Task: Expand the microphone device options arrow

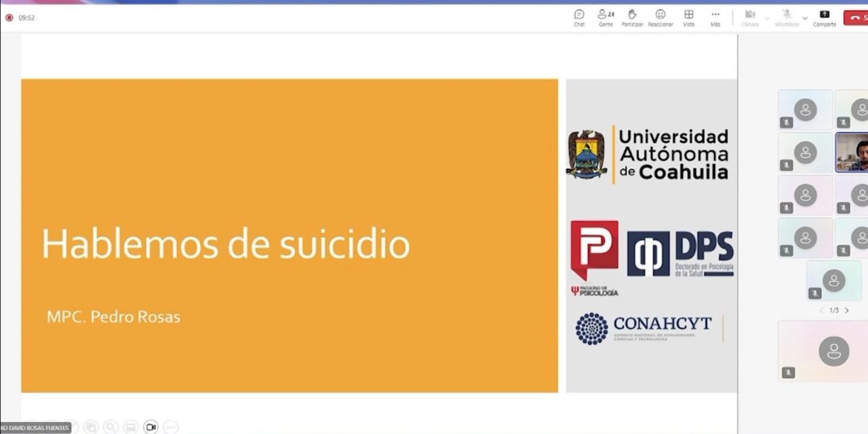Action: click(805, 18)
